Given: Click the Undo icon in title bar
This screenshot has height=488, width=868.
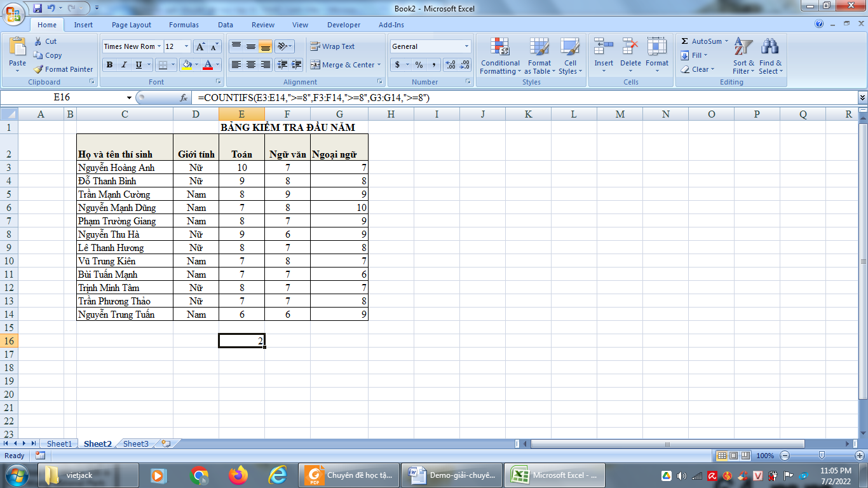Looking at the screenshot, I should tap(53, 8).
